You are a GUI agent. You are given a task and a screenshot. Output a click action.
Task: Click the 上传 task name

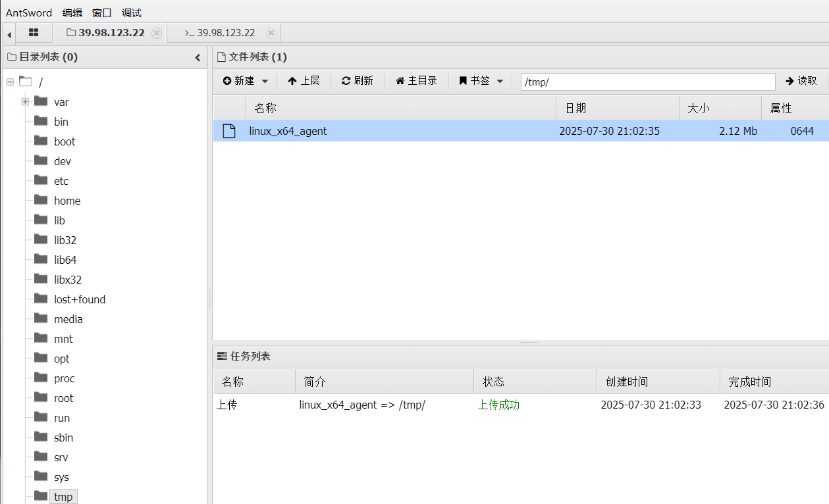pos(227,405)
